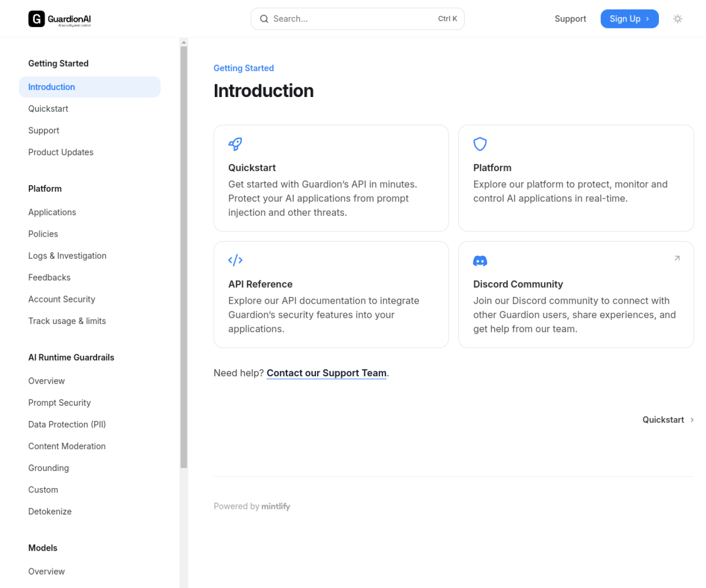The height and width of the screenshot is (588, 706).
Task: Click the shield icon in Platform card
Action: click(x=480, y=144)
